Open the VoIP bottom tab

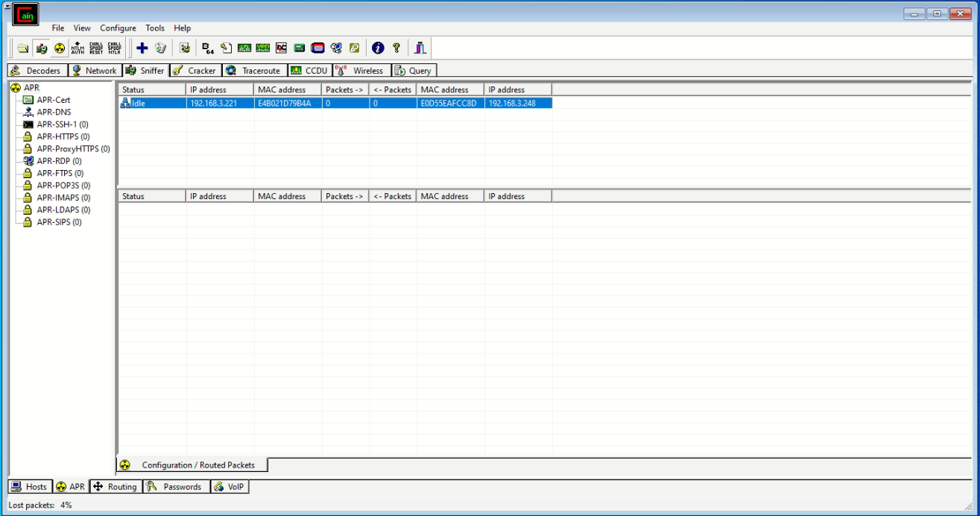pos(230,487)
